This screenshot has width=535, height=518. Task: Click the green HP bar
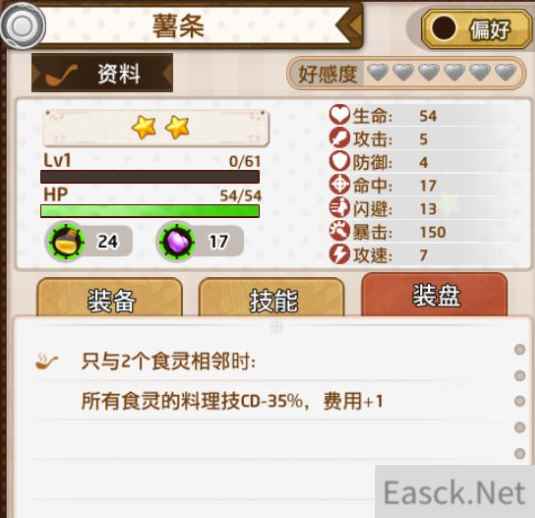[150, 211]
